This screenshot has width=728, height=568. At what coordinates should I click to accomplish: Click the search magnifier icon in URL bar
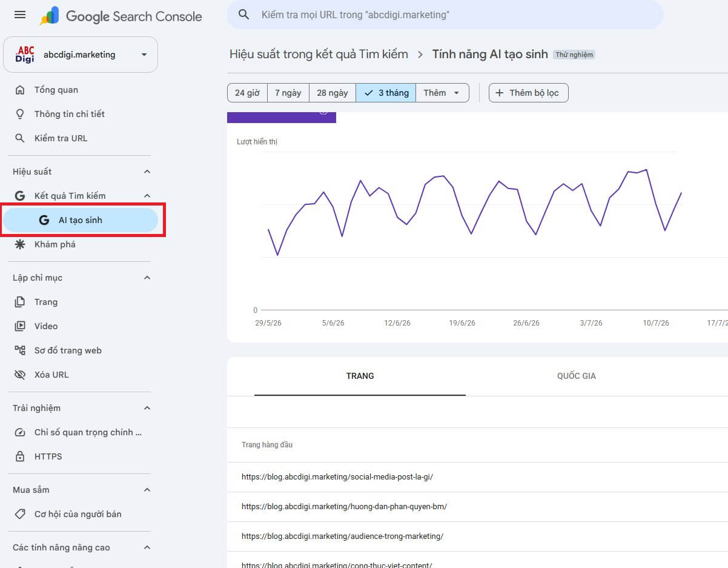point(244,15)
